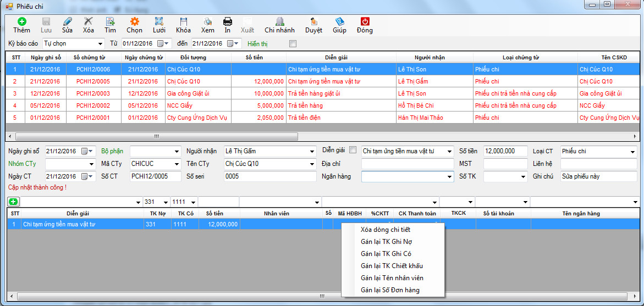Sort by Đối tượng column header
644x306 pixels.
coord(199,58)
